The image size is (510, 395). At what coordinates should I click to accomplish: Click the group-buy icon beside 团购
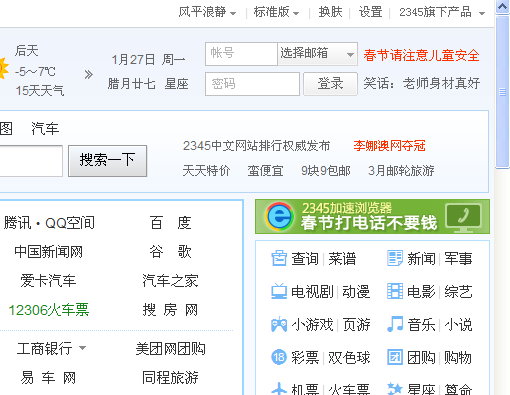point(395,357)
